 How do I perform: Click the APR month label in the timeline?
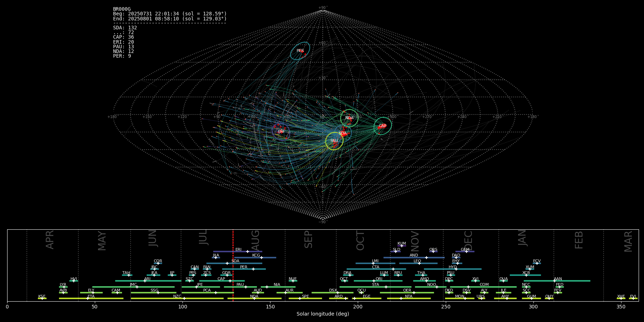[50, 240]
